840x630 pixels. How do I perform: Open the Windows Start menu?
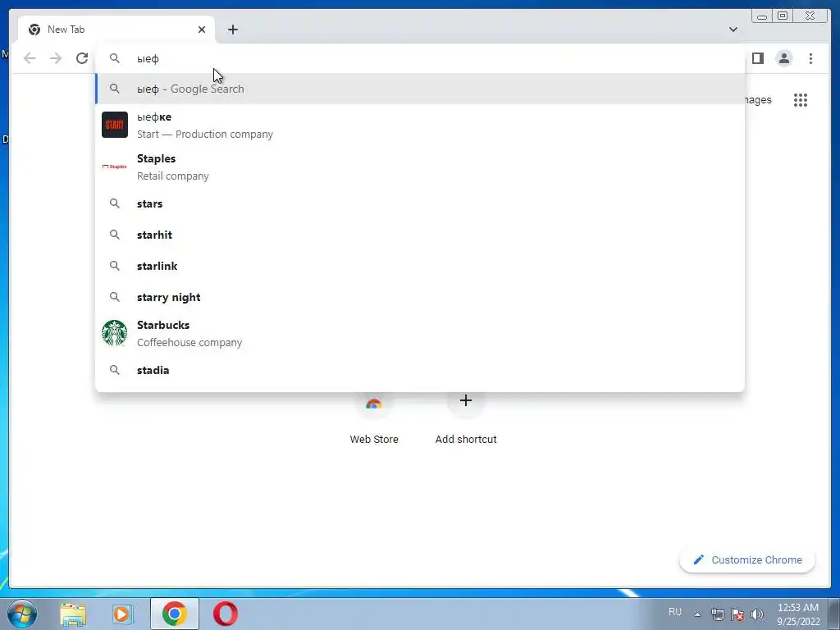[22, 614]
